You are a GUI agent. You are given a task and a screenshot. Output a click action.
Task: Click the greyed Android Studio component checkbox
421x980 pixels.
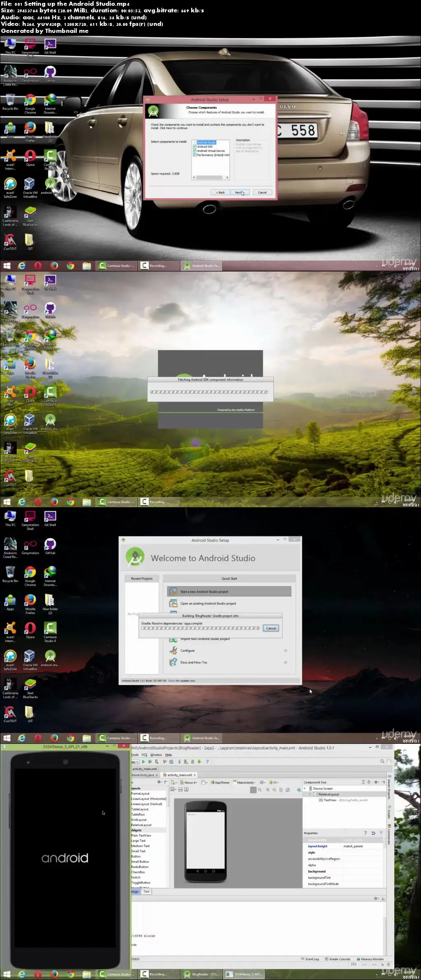[195, 143]
